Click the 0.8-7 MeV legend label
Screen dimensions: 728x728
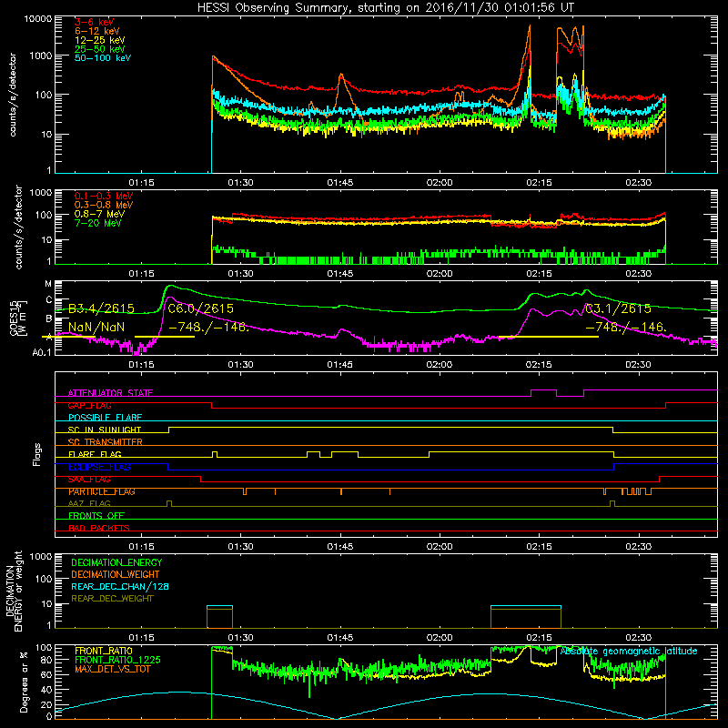[100, 214]
